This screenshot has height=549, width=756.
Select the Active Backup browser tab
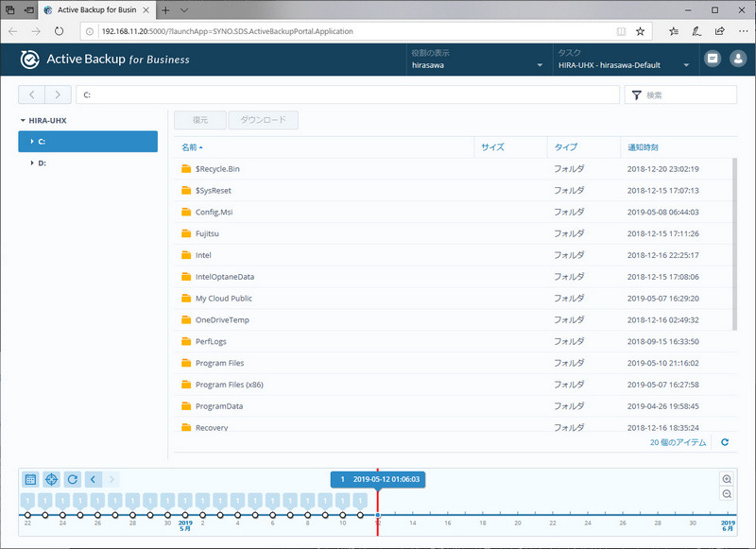point(96,10)
